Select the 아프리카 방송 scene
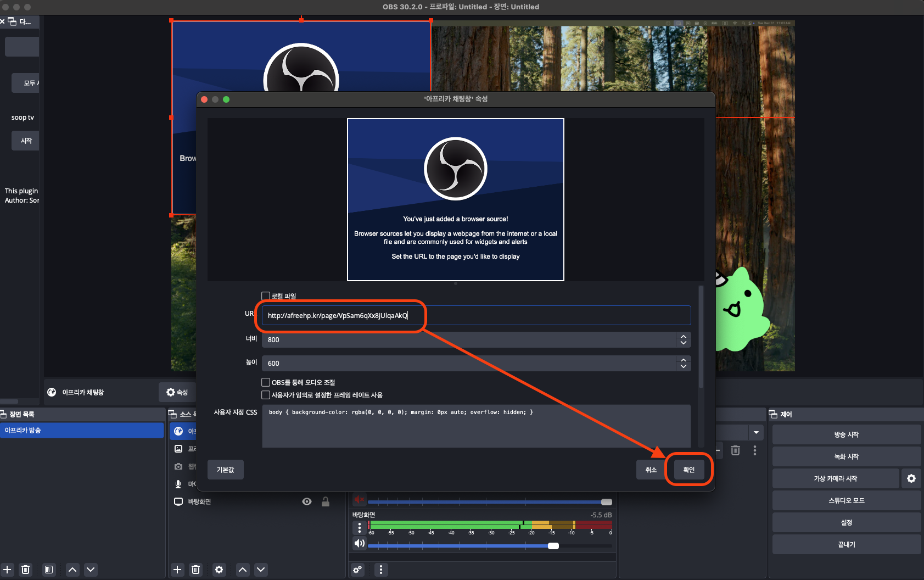924x580 pixels. [82, 430]
